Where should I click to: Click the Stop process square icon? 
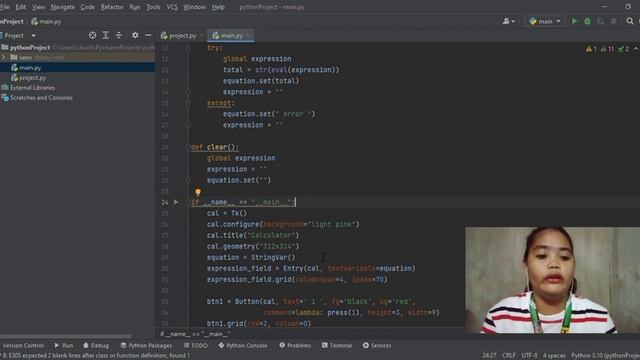(613, 21)
